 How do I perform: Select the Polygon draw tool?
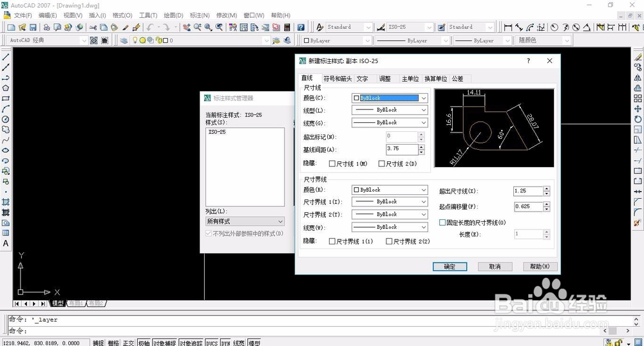click(x=6, y=87)
